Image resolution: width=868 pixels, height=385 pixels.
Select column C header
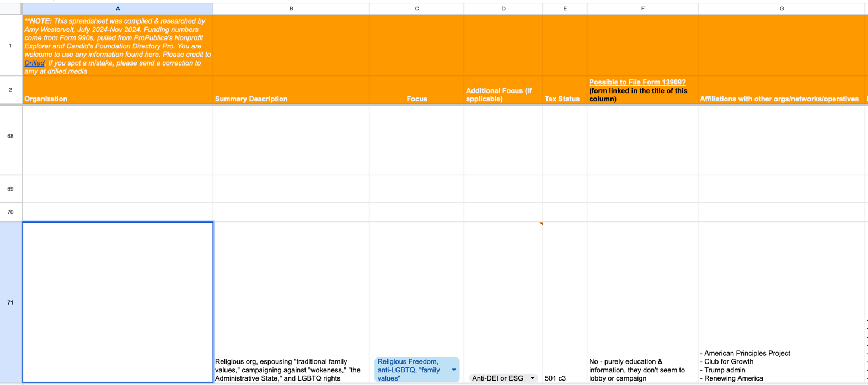pos(416,9)
